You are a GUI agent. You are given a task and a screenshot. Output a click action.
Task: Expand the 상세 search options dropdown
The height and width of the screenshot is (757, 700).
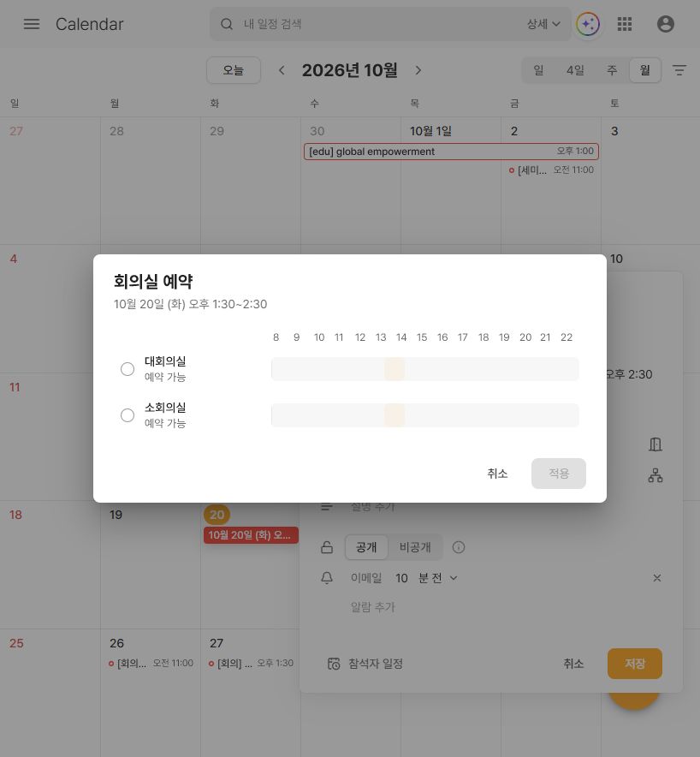click(543, 24)
